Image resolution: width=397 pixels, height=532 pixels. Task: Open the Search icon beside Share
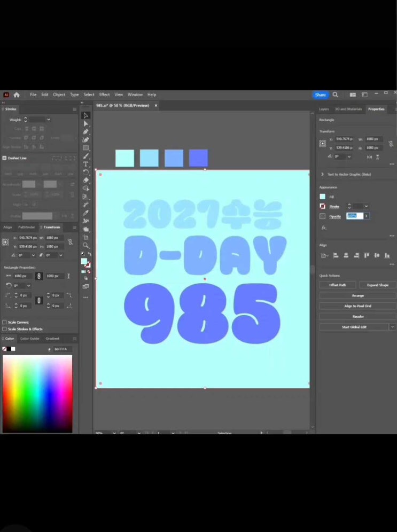tap(336, 95)
